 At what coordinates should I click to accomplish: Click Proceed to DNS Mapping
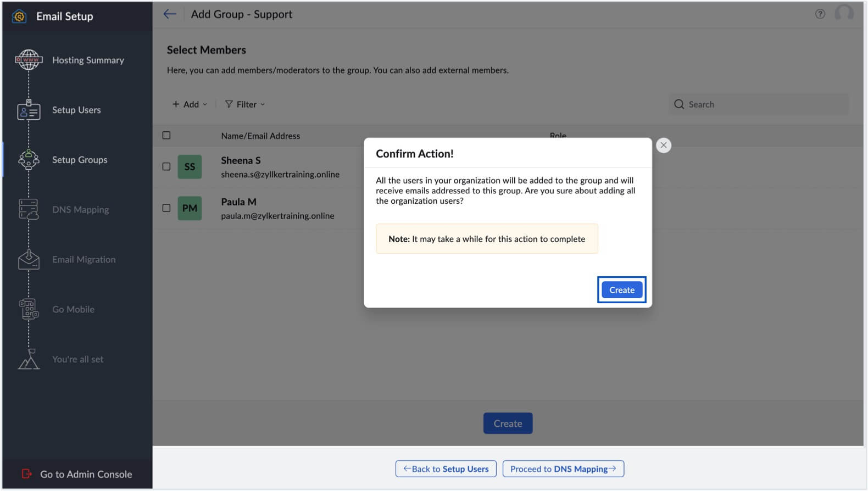point(563,468)
